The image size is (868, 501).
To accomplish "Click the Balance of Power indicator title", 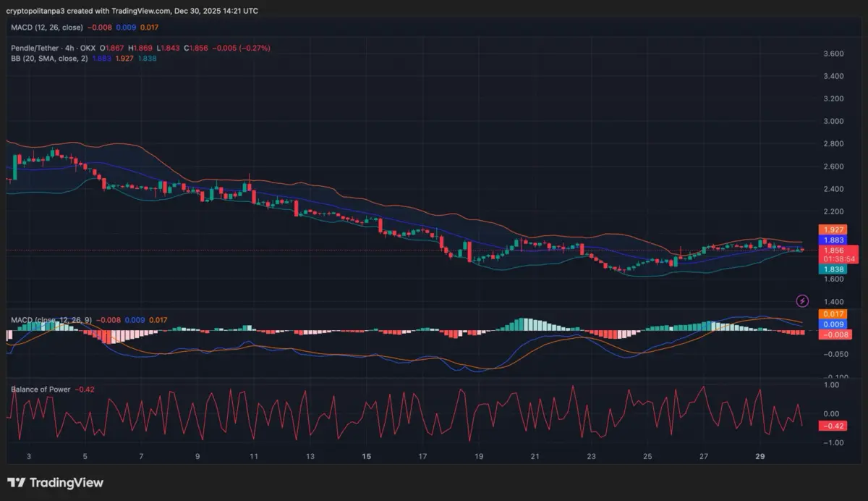I will [41, 390].
